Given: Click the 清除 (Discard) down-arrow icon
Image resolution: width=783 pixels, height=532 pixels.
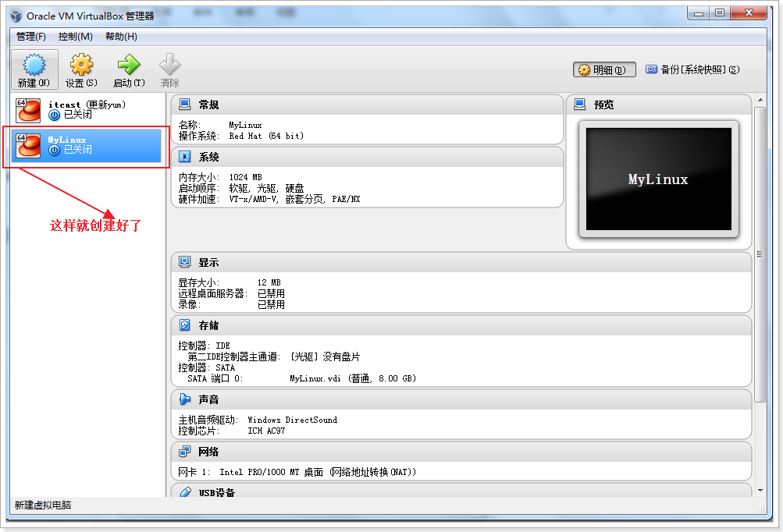Looking at the screenshot, I should [x=169, y=65].
